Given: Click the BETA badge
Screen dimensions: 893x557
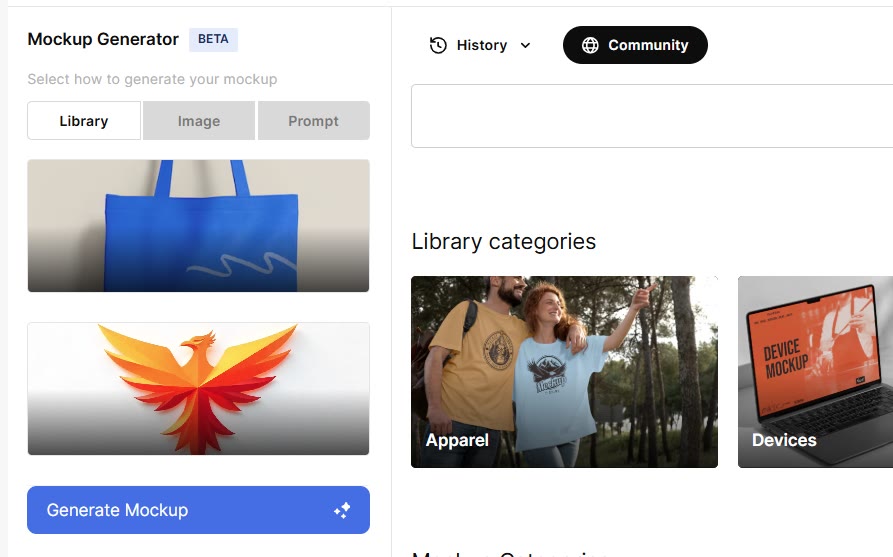Looking at the screenshot, I should 213,39.
